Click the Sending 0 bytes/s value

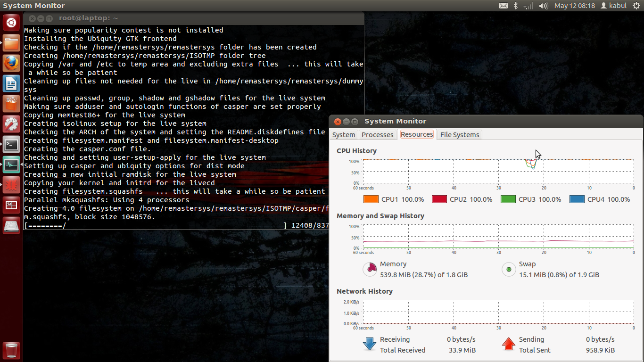(600, 339)
